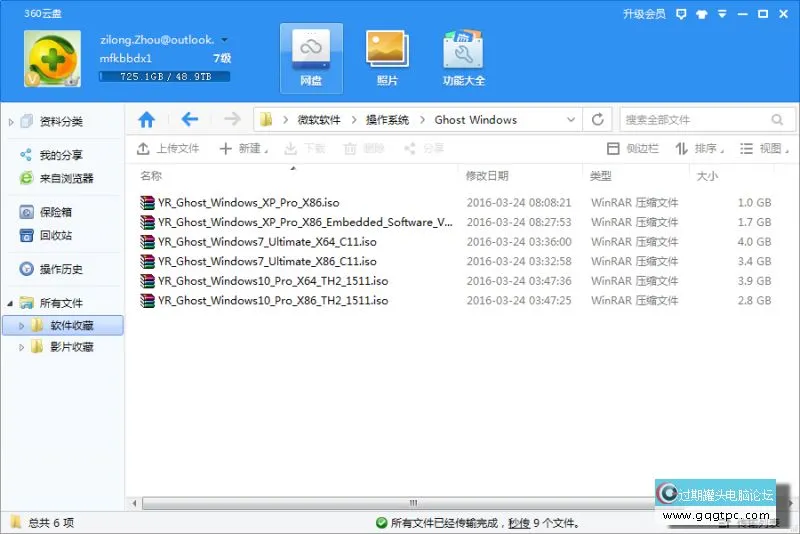Screen dimensions: 800x534
Task: Select YR_Ghost_Windows10_Pro_X86_TH2_1511.iso
Action: (273, 300)
